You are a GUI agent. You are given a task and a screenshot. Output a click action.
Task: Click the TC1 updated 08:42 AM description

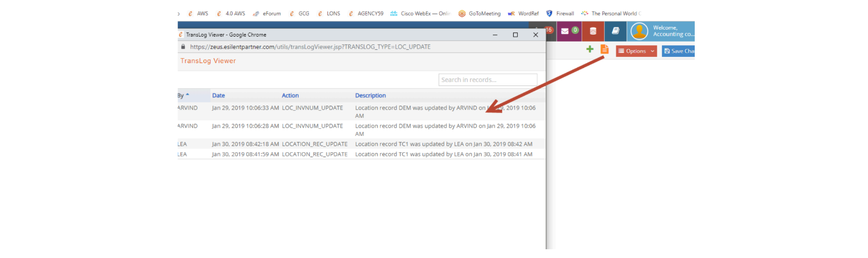click(x=444, y=144)
